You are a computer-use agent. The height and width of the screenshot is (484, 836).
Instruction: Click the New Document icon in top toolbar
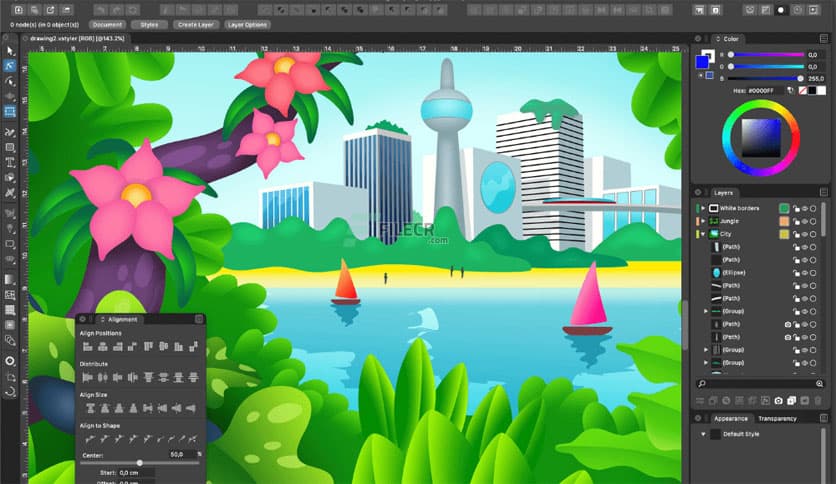[18, 10]
